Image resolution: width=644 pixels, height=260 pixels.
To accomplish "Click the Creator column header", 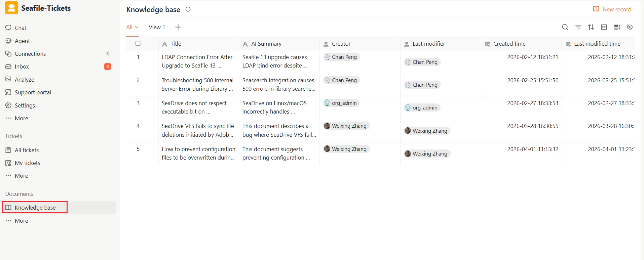I will tap(360, 44).
